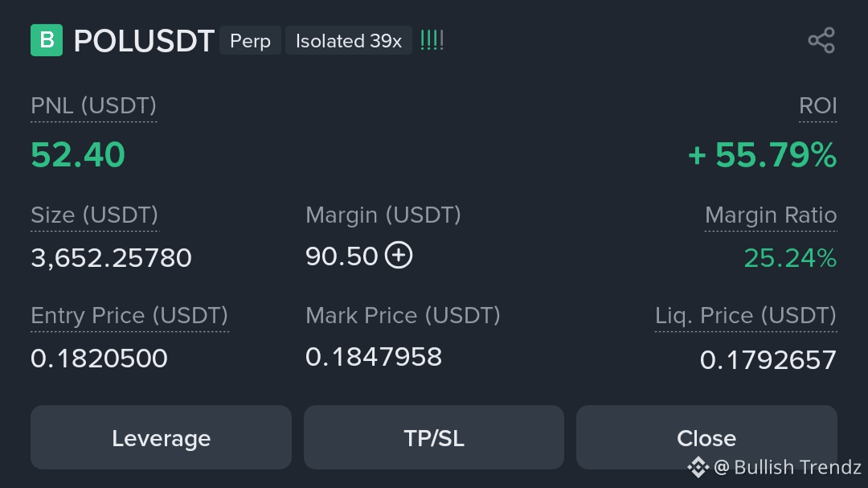
Task: Click the Size (USDT) label
Action: [94, 215]
